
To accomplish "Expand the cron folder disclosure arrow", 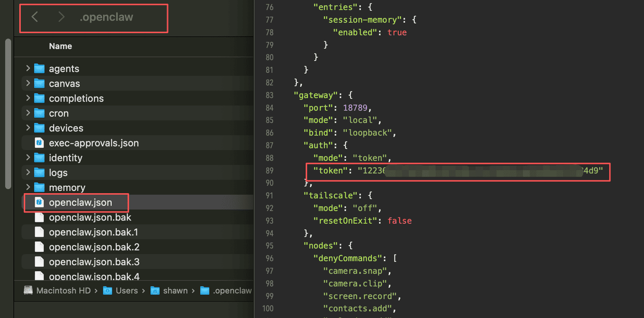I will tap(28, 113).
